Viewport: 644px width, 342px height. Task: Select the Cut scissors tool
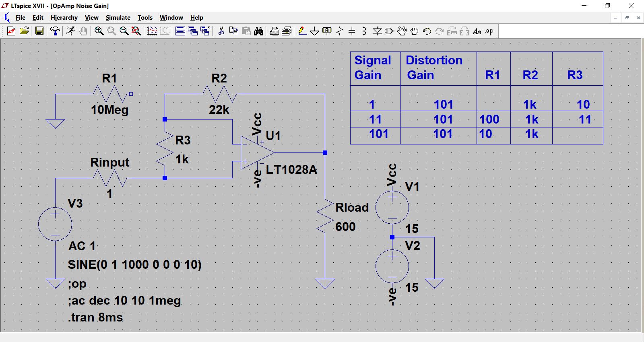pyautogui.click(x=221, y=31)
